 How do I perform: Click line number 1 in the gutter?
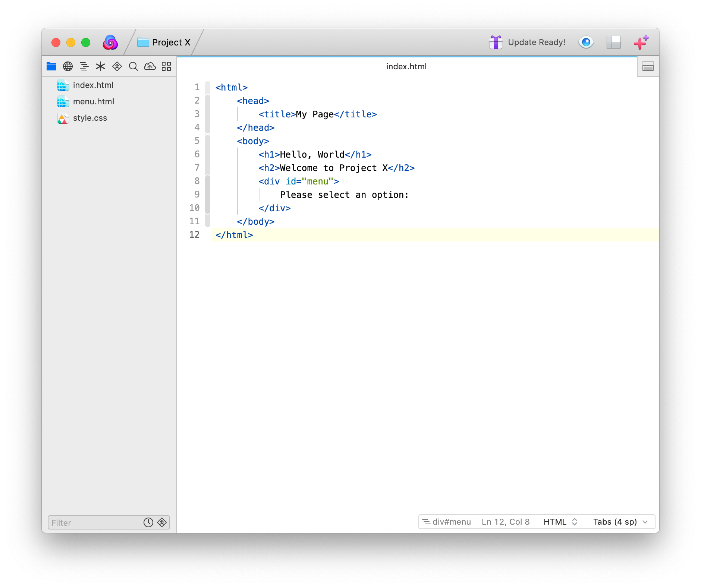point(197,87)
